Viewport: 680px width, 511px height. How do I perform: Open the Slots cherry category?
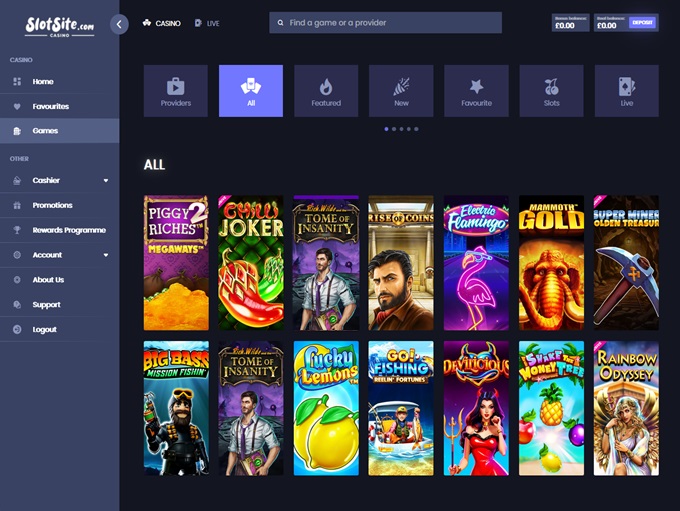(x=551, y=91)
